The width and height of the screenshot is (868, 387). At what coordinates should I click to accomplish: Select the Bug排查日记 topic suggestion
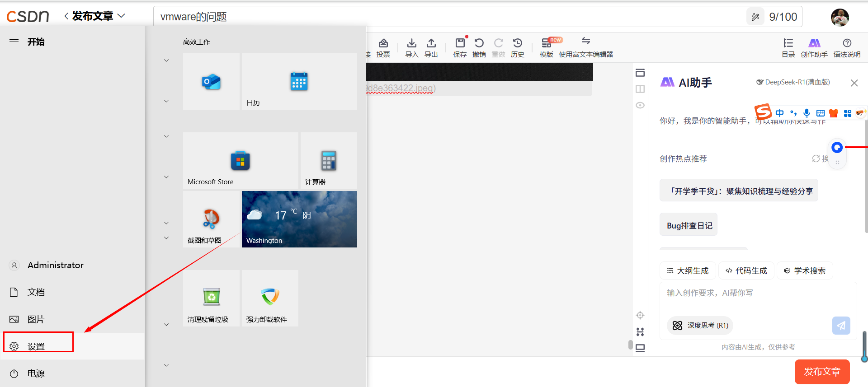click(x=689, y=225)
